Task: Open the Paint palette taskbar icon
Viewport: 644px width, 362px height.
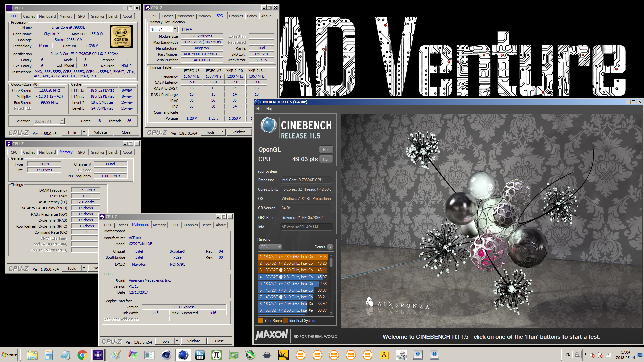Action: [116, 355]
